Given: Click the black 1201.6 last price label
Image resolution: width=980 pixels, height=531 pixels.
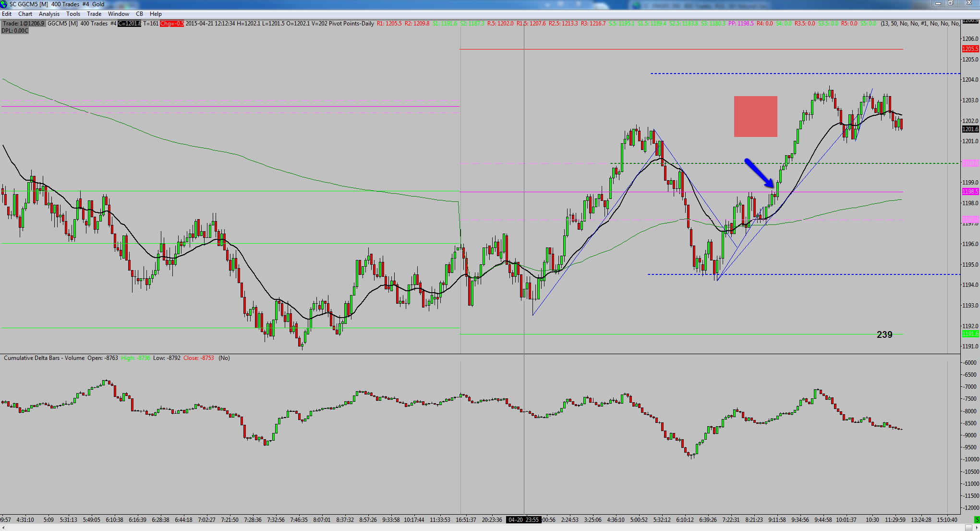Looking at the screenshot, I should (x=970, y=129).
